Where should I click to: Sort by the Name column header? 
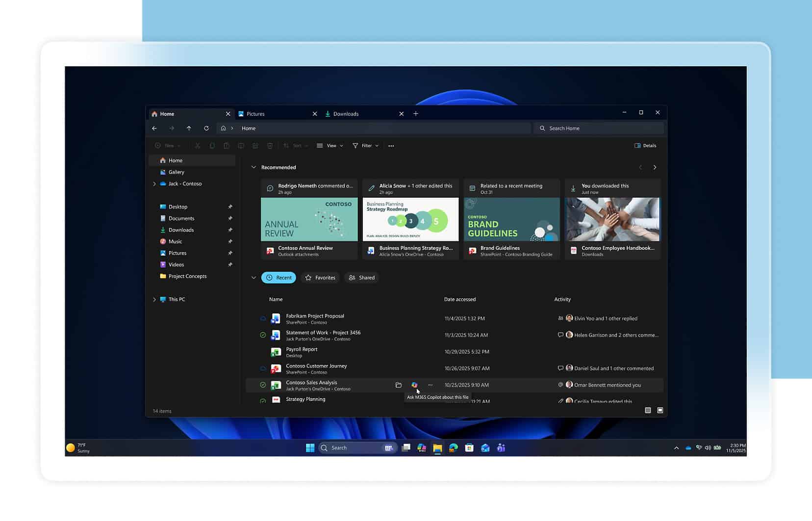pos(276,299)
